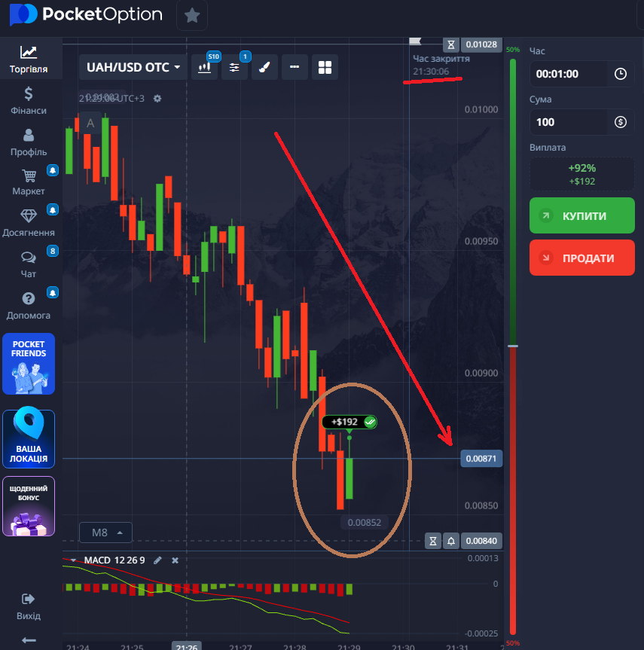Open the clock icon beside trade time
Viewport: 644px width, 650px height.
coord(621,75)
